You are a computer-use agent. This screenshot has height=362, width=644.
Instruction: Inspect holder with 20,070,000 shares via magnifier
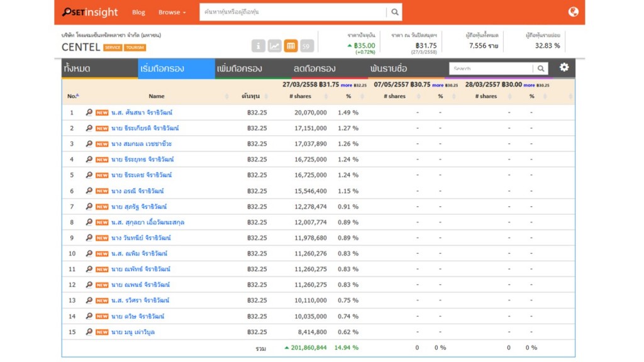point(89,112)
